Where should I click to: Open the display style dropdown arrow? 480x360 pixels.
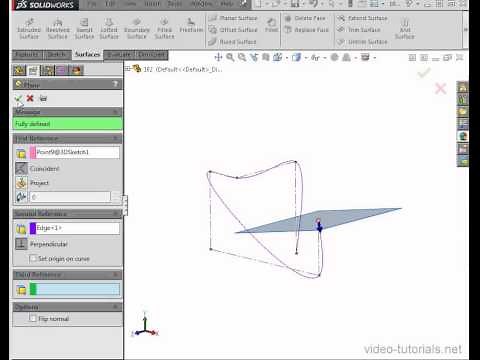coord(306,58)
